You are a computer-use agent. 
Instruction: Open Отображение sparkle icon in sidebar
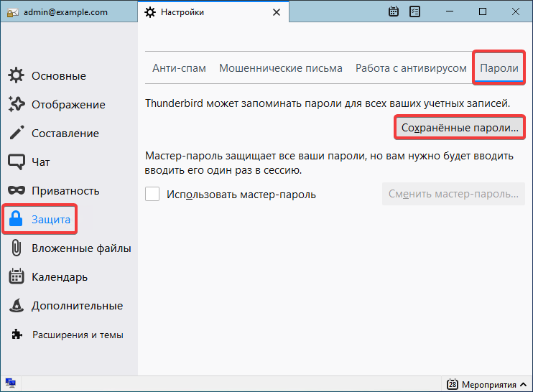[x=17, y=105]
